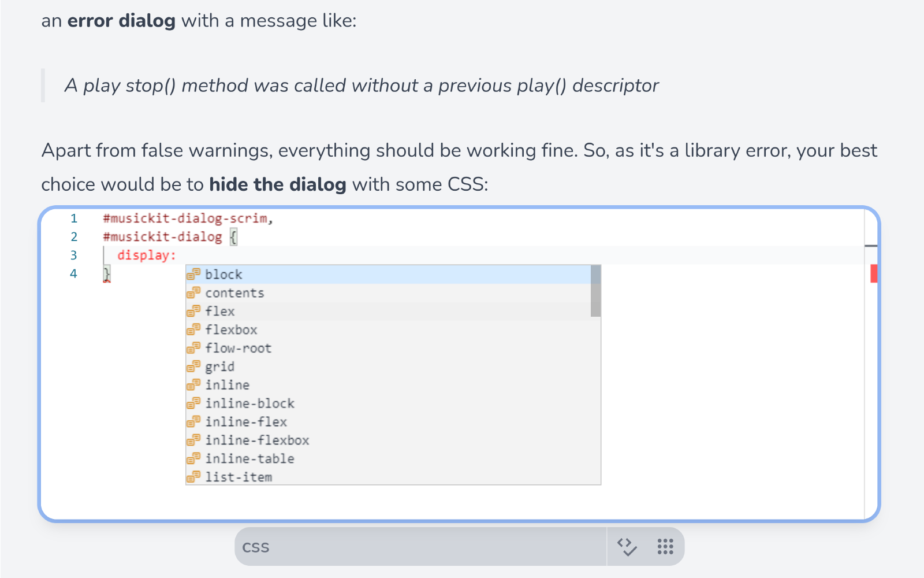Viewport: 924px width, 578px height.
Task: Select the "inline-block" suggestion
Action: click(x=249, y=403)
